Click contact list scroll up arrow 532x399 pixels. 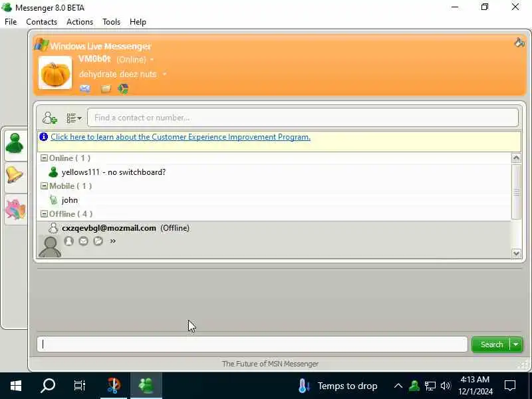pos(516,158)
